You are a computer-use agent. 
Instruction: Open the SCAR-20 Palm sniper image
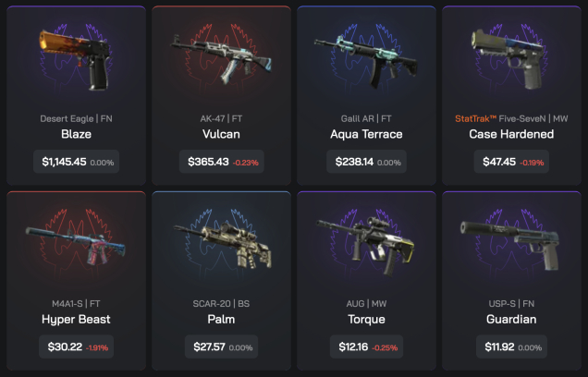tap(224, 245)
